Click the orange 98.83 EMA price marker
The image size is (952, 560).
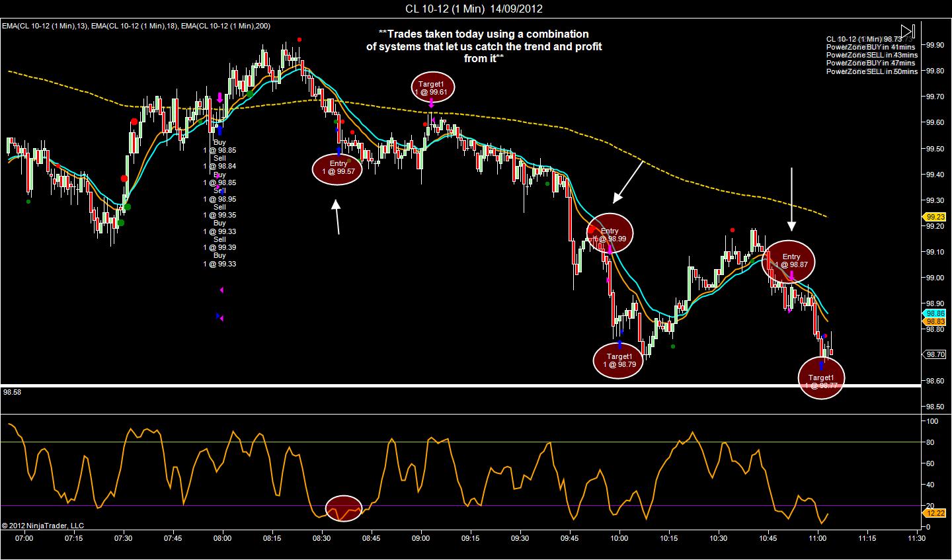pos(935,321)
